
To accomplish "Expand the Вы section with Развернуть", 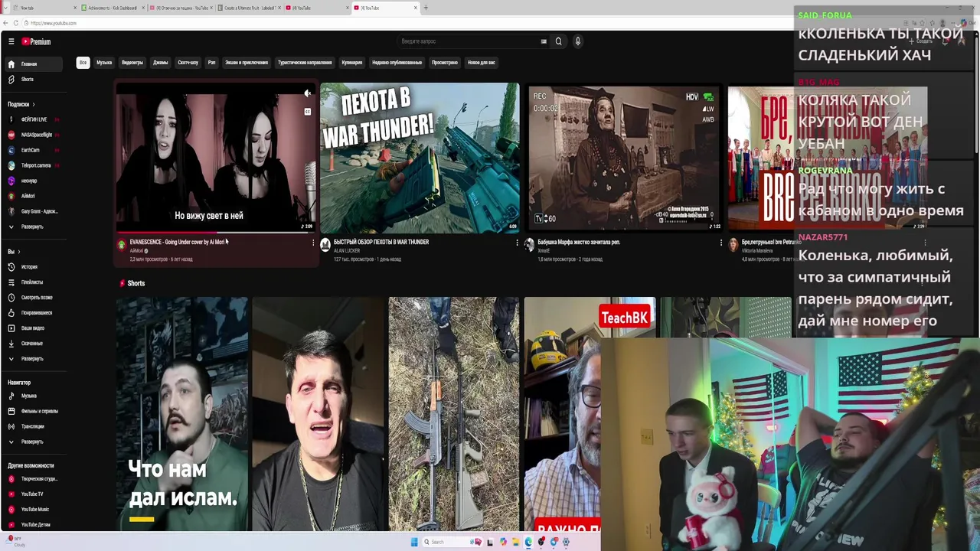I will [x=32, y=359].
